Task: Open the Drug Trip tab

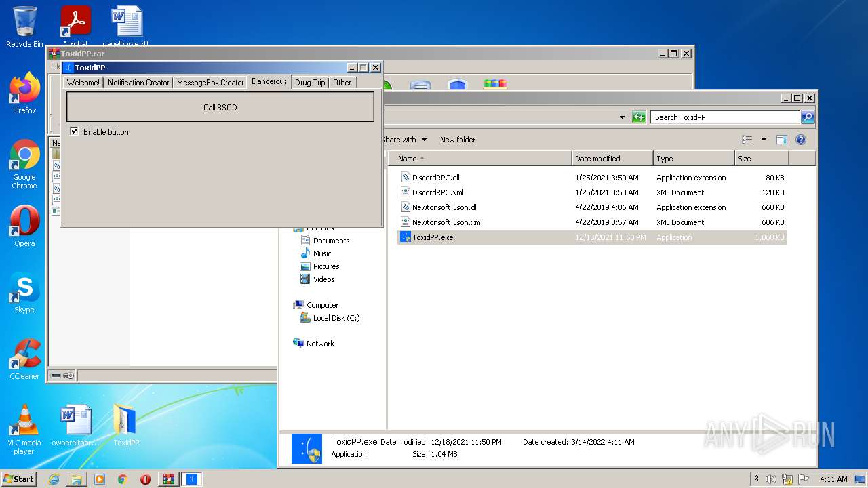Action: tap(310, 82)
